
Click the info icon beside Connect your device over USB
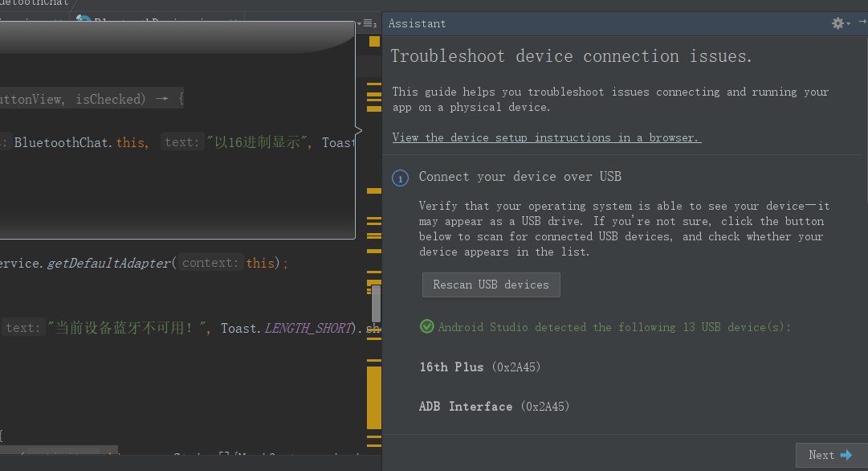point(400,178)
